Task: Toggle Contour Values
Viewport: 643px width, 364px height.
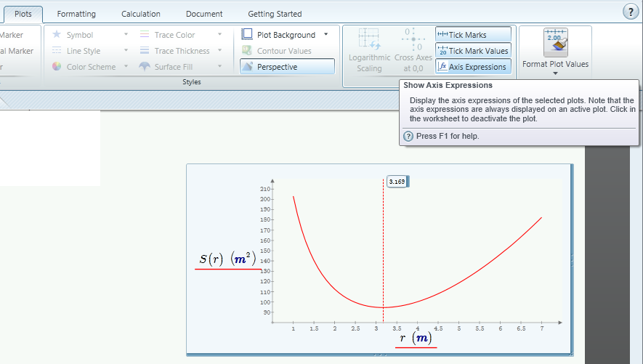Action: pyautogui.click(x=277, y=51)
